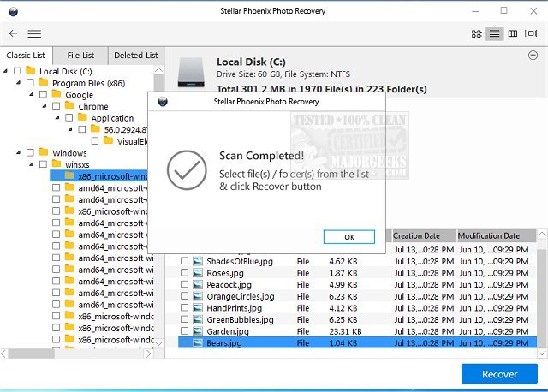Click the Local Disk drive image
The height and width of the screenshot is (392, 548).
pyautogui.click(x=191, y=72)
